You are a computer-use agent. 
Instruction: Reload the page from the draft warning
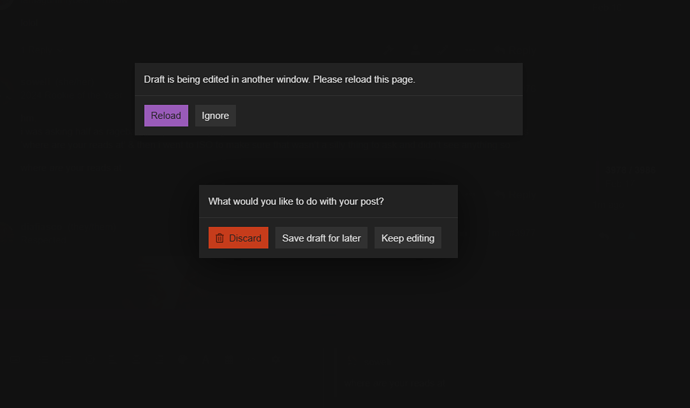point(166,116)
